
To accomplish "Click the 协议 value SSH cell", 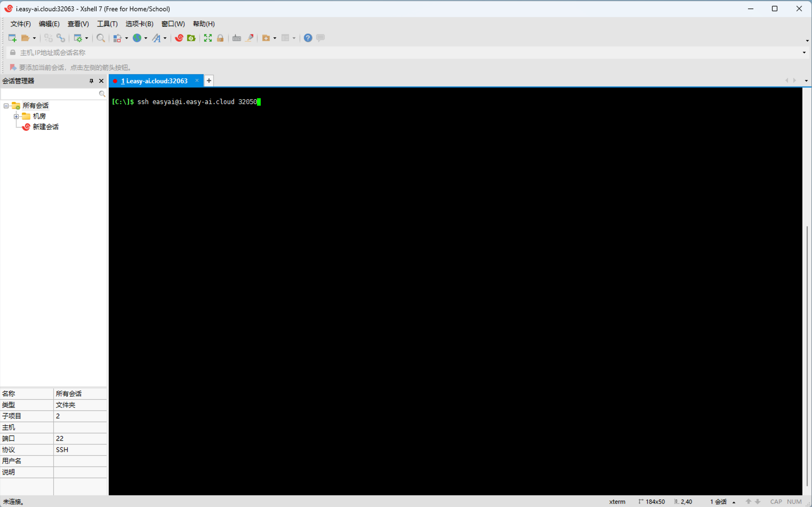I will 80,450.
